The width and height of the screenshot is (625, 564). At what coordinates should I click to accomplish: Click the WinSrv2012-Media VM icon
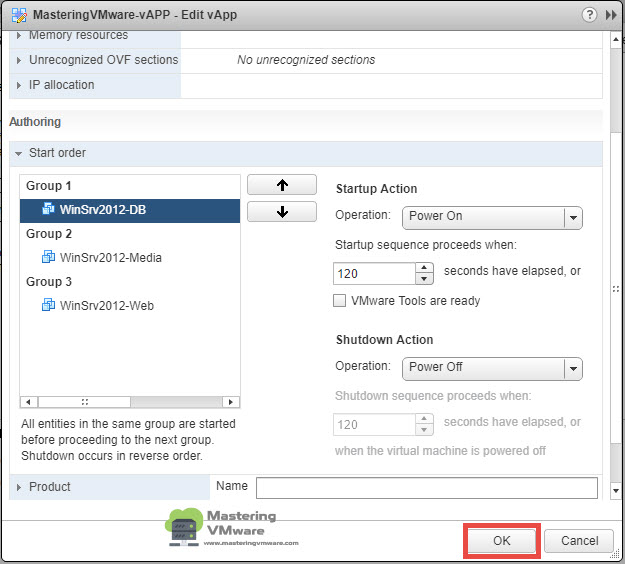click(48, 257)
